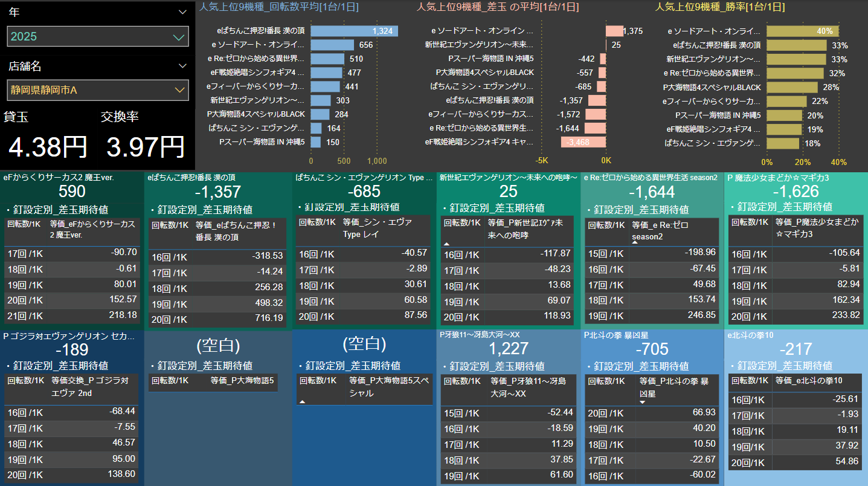This screenshot has height=486, width=868.
Task: Click descending sort arrow in P北斗の拳 暴凶星 table
Action: [x=642, y=401]
